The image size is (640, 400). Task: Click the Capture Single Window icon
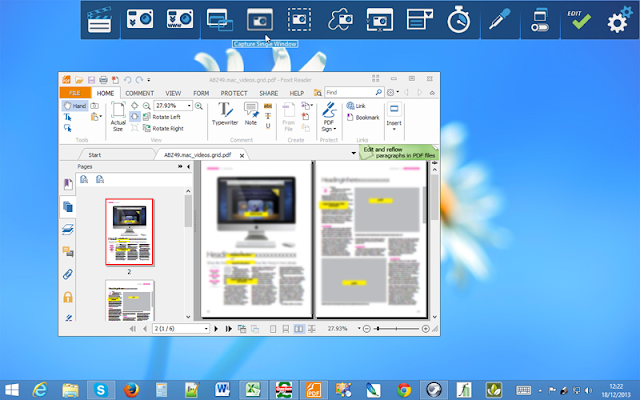click(260, 20)
